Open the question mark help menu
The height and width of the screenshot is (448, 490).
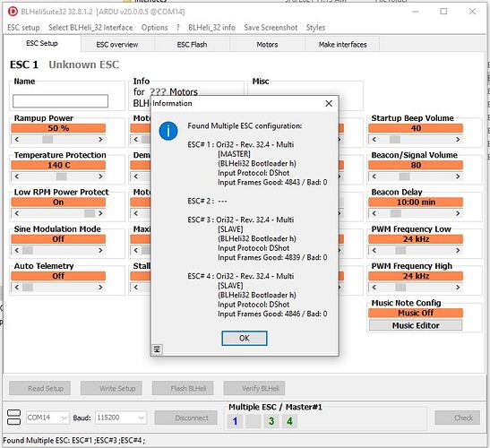tap(177, 28)
